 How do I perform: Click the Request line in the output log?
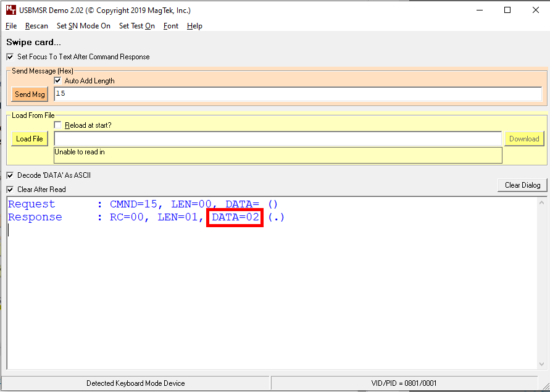(x=143, y=204)
